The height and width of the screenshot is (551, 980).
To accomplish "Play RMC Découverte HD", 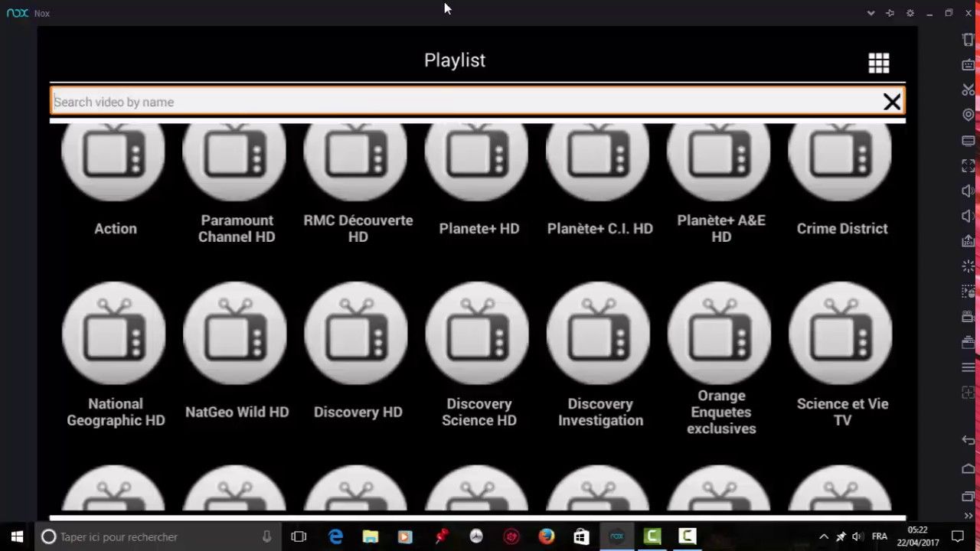I will (x=358, y=184).
